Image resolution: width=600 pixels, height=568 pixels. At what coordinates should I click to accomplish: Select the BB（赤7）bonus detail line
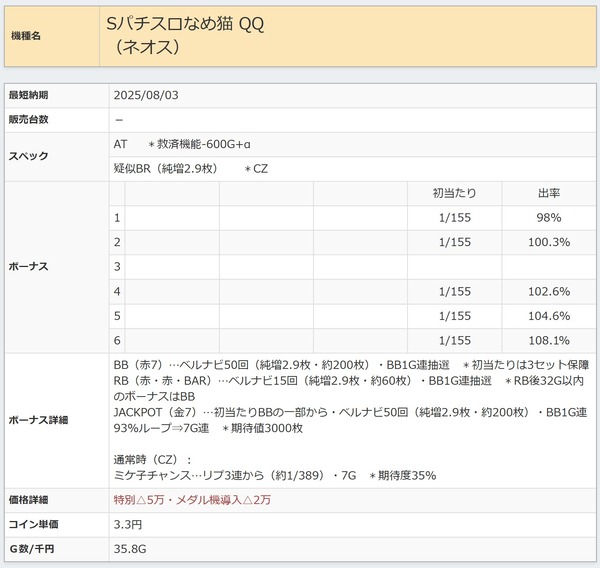pos(351,365)
